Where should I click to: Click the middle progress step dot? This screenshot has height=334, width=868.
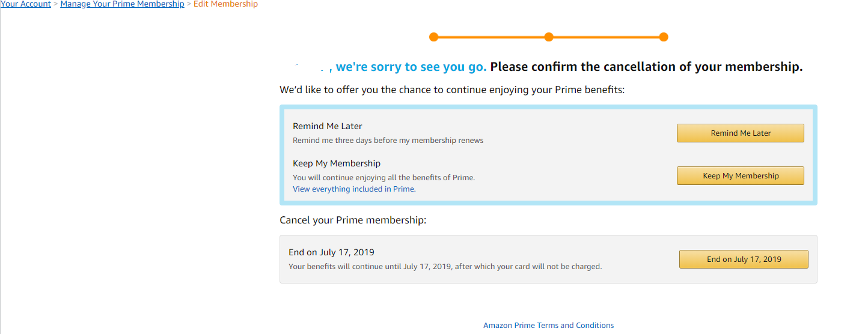tap(548, 37)
